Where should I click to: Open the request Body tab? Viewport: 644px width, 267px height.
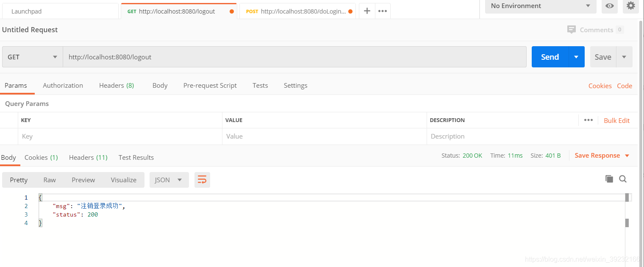[x=160, y=85]
